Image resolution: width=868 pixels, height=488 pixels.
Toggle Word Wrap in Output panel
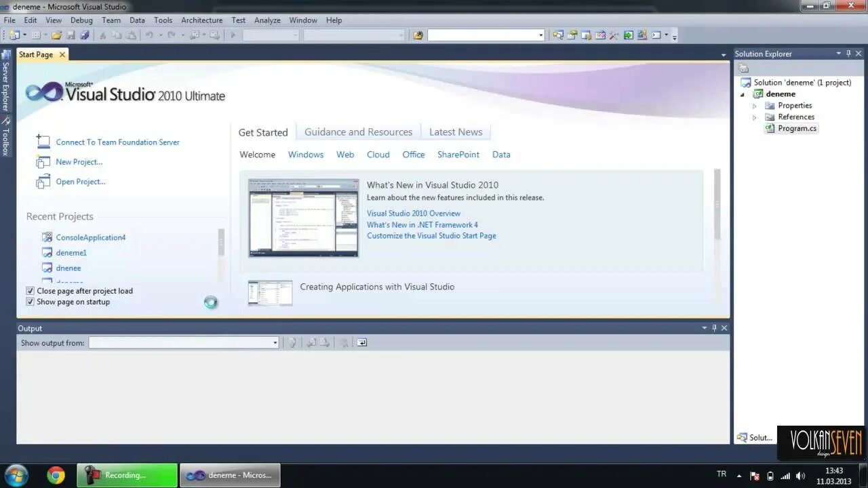coord(362,342)
